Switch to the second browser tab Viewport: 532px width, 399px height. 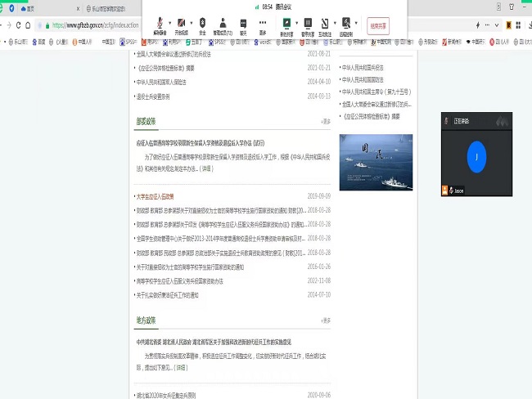(x=106, y=9)
